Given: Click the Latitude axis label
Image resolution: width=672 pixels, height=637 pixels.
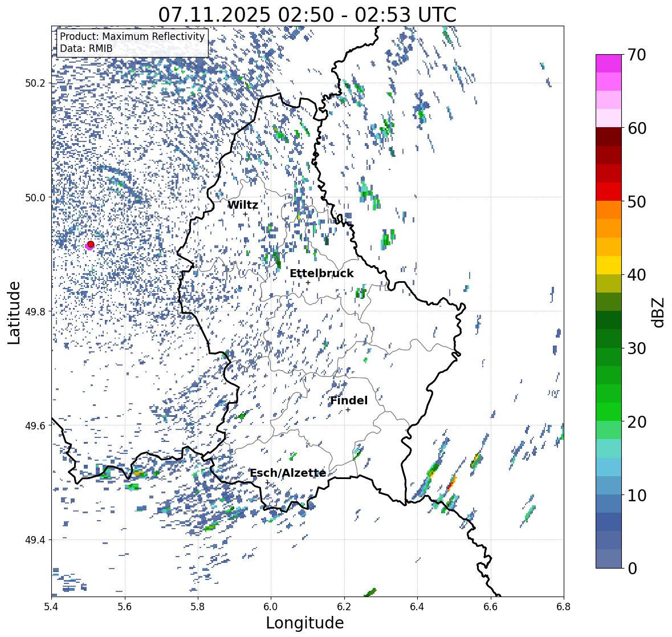Looking at the screenshot, I should click(x=14, y=313).
